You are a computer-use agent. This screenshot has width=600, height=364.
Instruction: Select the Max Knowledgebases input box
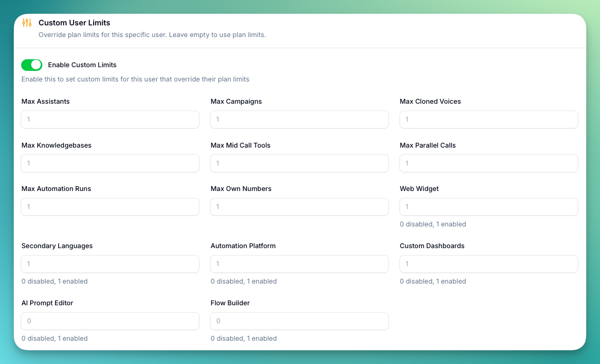[110, 163]
